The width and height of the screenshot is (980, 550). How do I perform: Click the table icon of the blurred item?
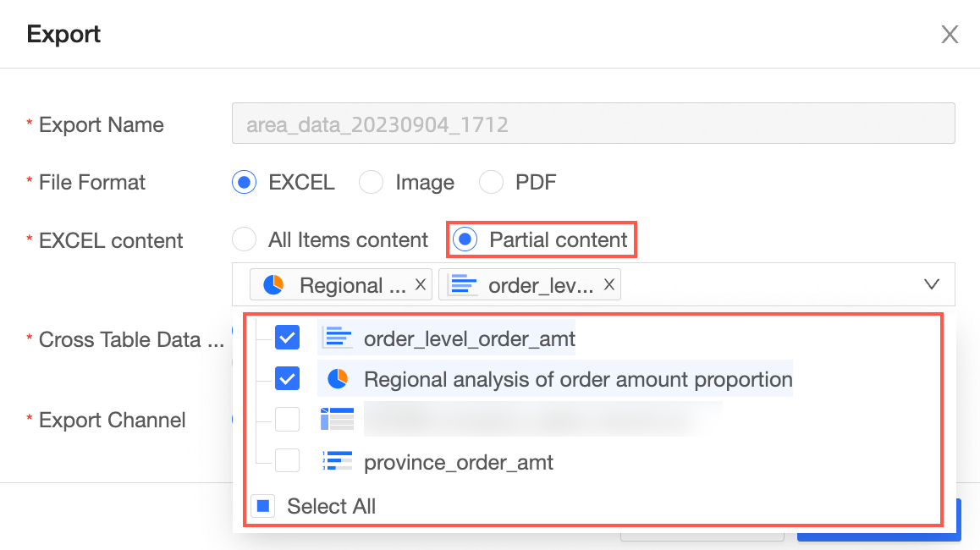(337, 420)
